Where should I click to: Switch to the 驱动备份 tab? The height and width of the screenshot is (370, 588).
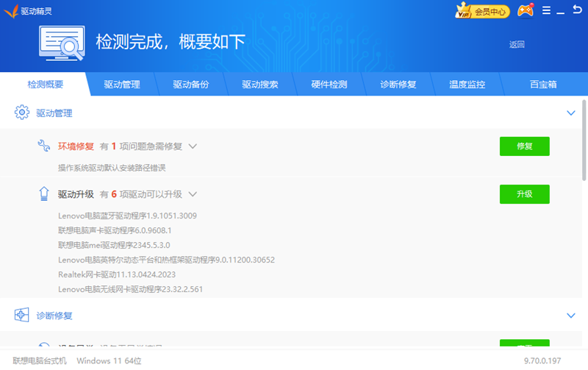pos(191,85)
